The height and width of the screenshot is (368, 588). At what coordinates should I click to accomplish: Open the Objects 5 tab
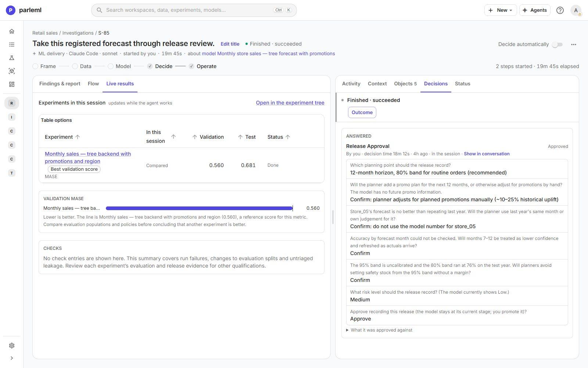(x=405, y=84)
